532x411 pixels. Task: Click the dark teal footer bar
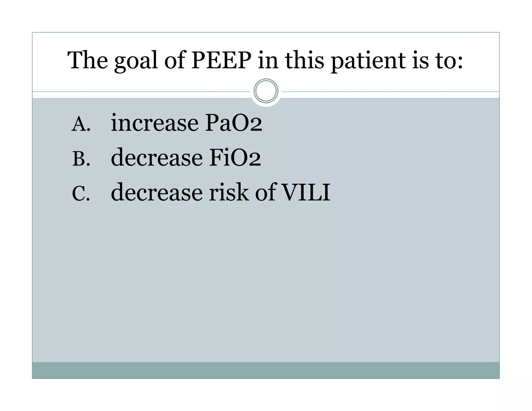tap(266, 370)
